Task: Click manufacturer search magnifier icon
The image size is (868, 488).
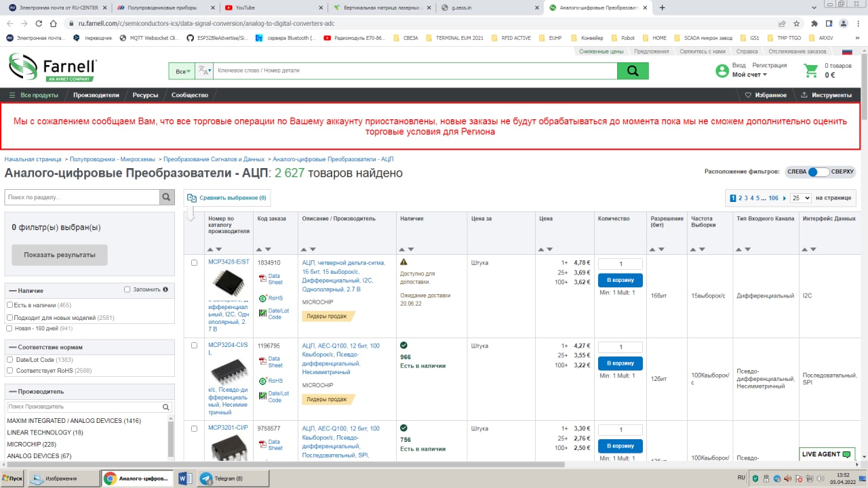Action: click(166, 407)
